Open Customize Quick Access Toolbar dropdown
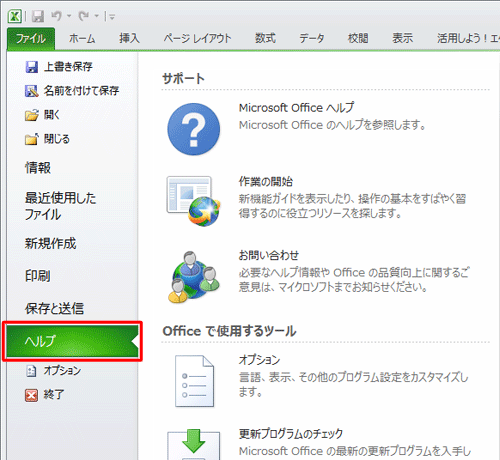This screenshot has width=500, height=460. [111, 17]
